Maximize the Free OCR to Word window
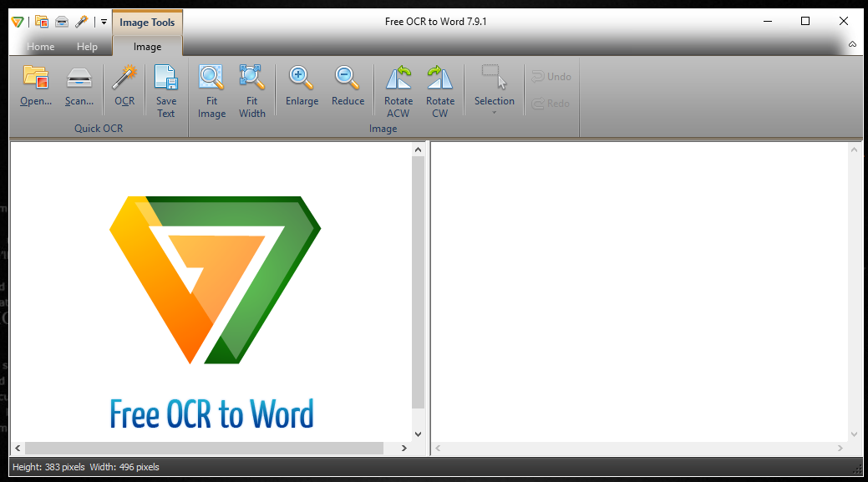This screenshot has height=482, width=868. (805, 22)
